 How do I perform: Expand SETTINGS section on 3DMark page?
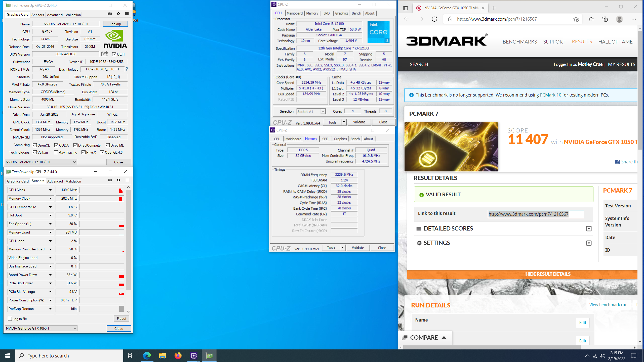589,243
